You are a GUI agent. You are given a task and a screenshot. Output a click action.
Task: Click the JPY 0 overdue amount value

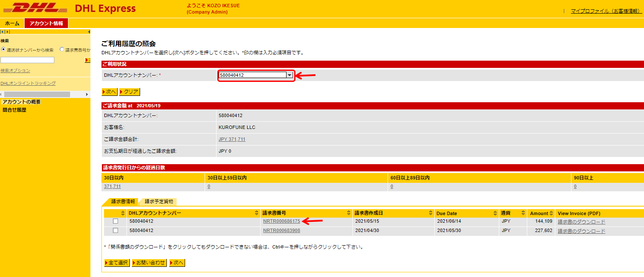(225, 151)
